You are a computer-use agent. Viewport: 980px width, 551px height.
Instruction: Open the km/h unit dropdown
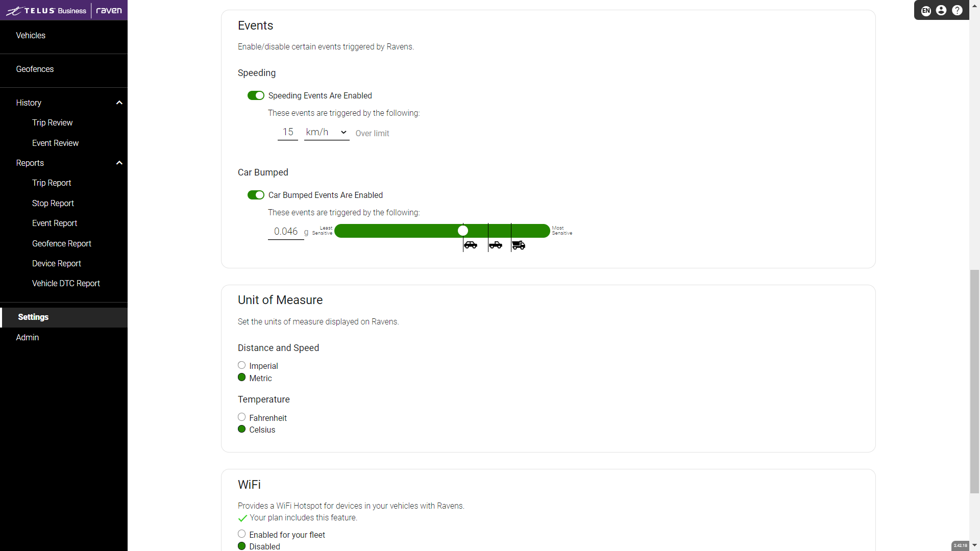[x=325, y=132]
